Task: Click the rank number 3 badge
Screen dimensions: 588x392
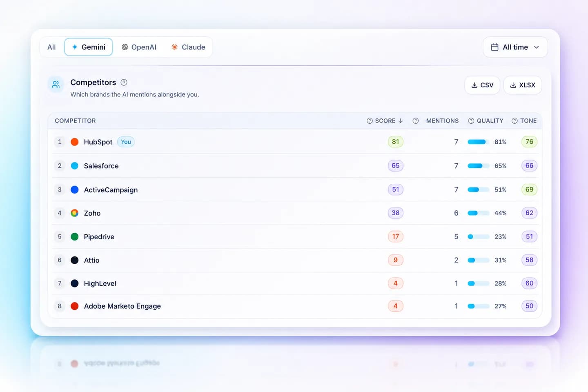Action: (60, 189)
